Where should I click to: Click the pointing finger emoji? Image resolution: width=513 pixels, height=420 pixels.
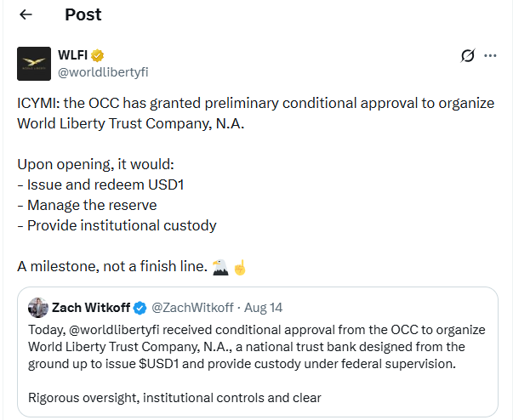pos(240,267)
